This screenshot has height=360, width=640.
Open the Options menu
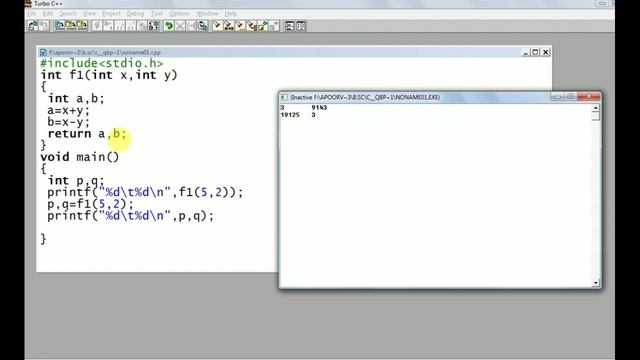pyautogui.click(x=180, y=13)
